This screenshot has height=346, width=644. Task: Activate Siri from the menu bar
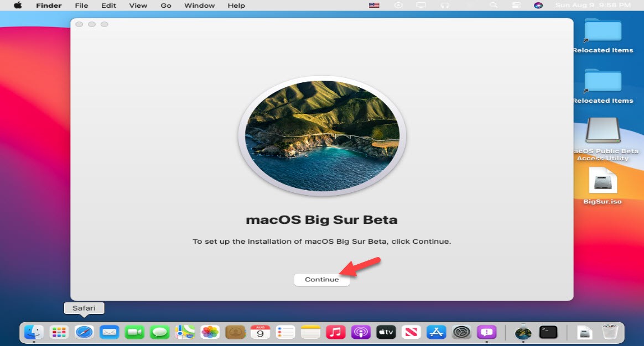pyautogui.click(x=538, y=5)
